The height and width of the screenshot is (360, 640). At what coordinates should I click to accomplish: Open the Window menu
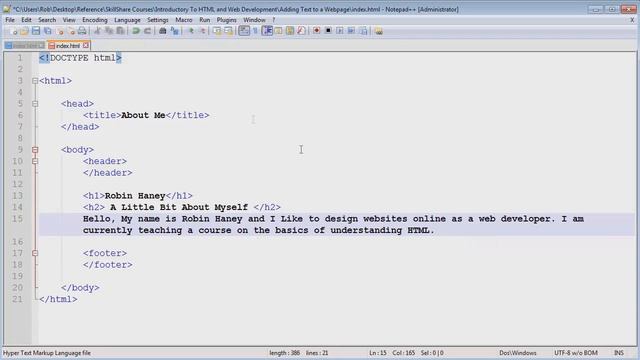pos(254,20)
